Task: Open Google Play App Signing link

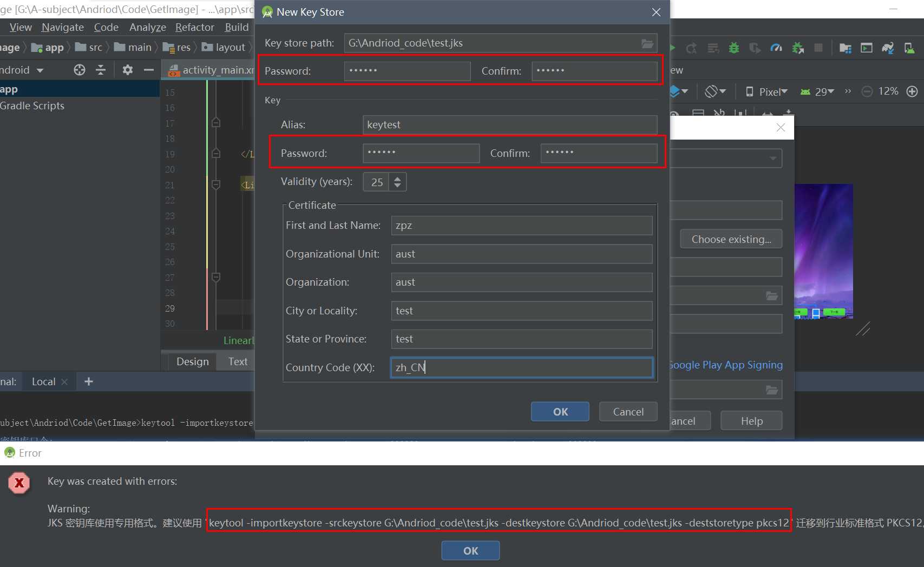Action: [x=726, y=365]
